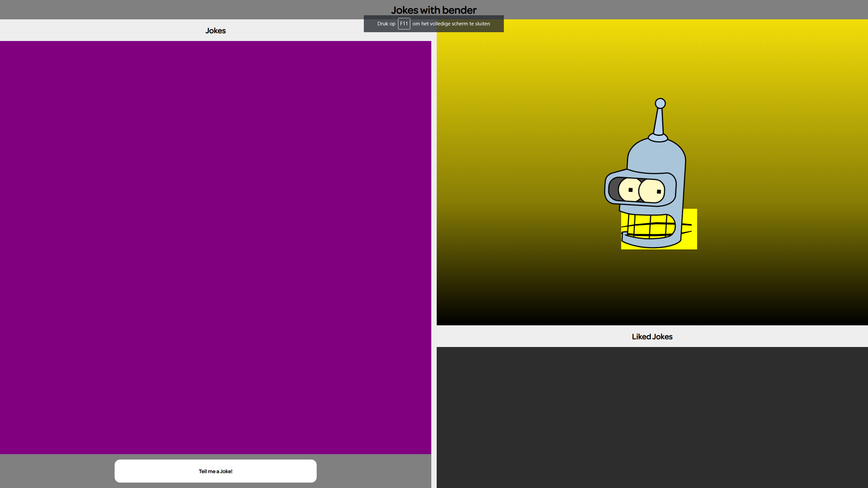Click the dark liked jokes list panel
Image resolution: width=868 pixels, height=488 pixels.
point(652,418)
